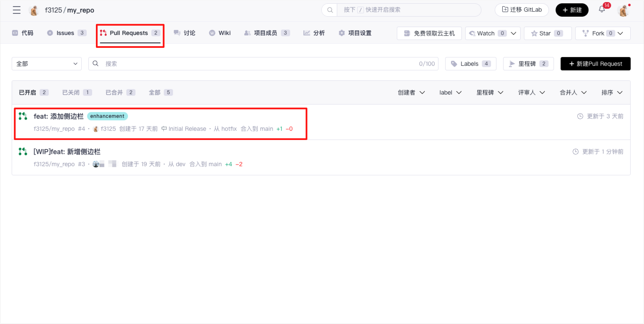Open the Wiki tab

(220, 33)
